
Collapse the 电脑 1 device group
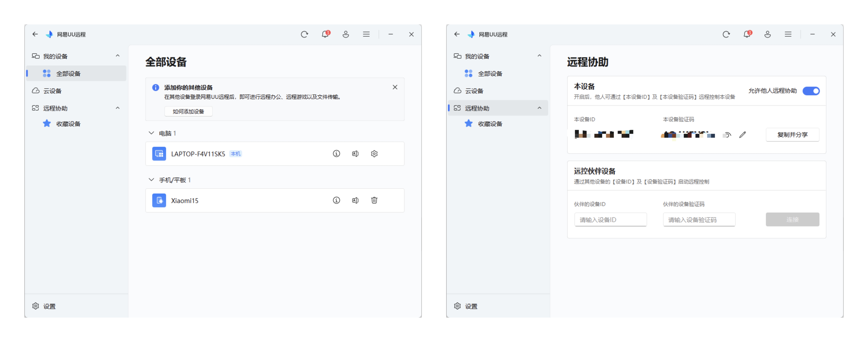pos(151,133)
